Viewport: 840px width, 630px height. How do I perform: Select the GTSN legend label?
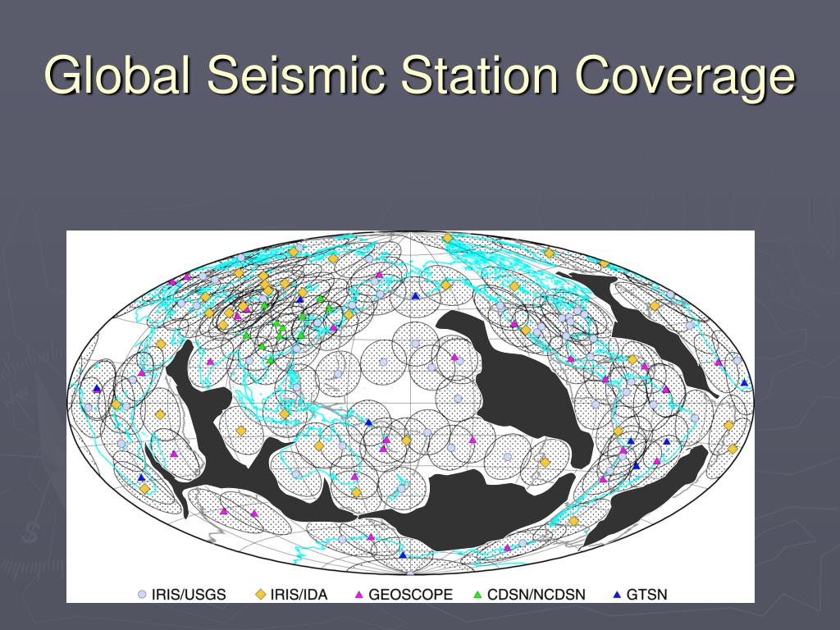click(x=646, y=595)
